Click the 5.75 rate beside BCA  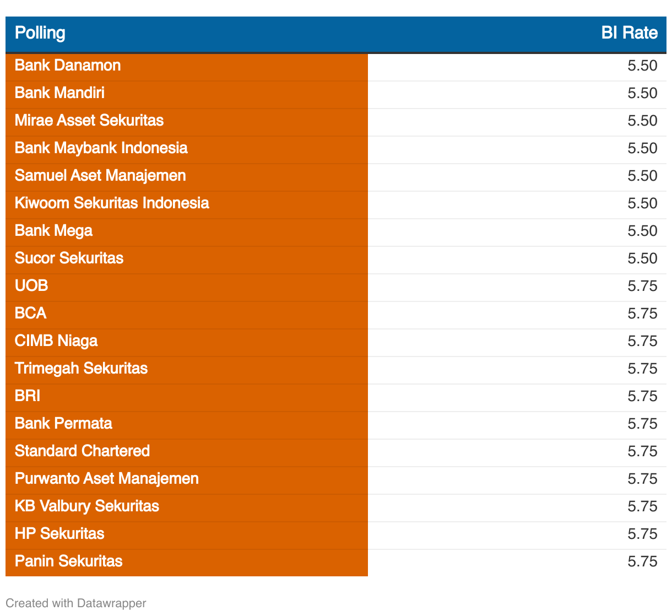pyautogui.click(x=642, y=314)
